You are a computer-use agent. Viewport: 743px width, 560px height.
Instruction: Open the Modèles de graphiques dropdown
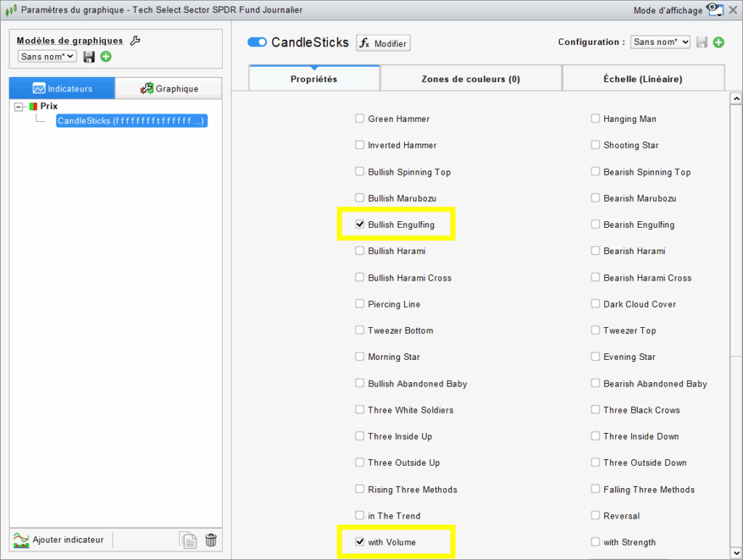pos(47,57)
